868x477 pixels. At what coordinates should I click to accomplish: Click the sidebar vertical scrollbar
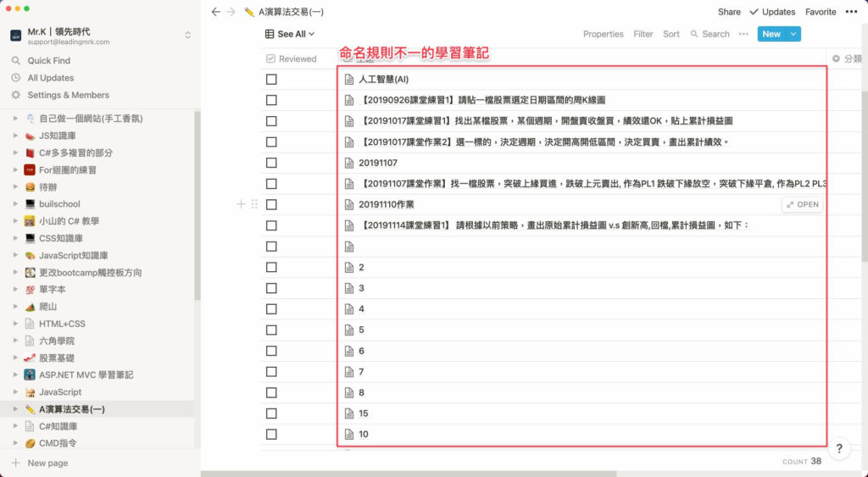tap(197, 205)
